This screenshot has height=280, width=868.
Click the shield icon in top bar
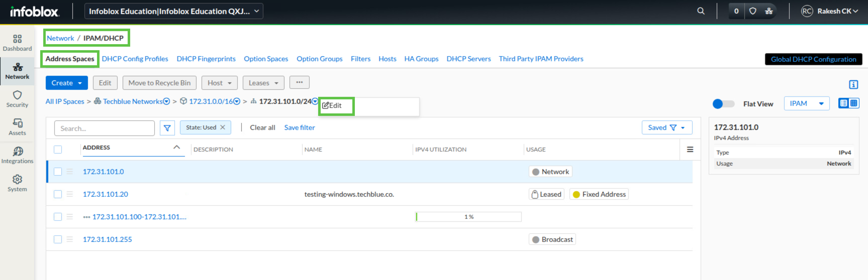[752, 11]
